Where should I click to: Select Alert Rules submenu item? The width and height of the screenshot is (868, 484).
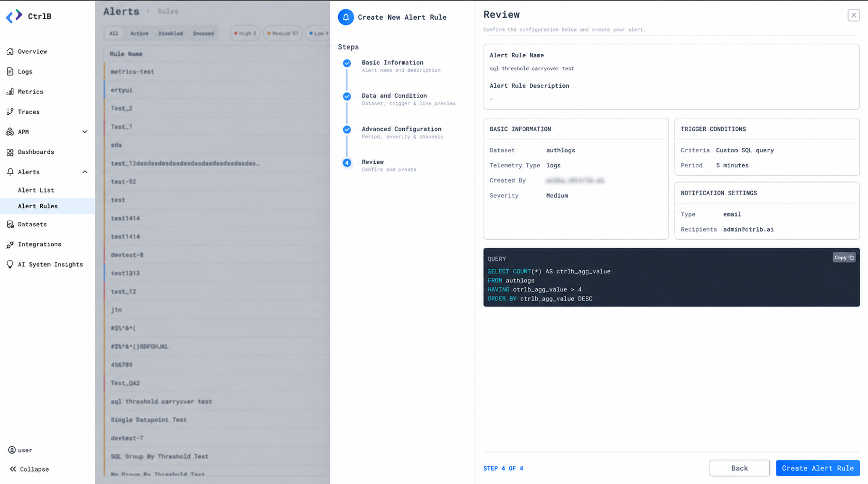point(47,206)
